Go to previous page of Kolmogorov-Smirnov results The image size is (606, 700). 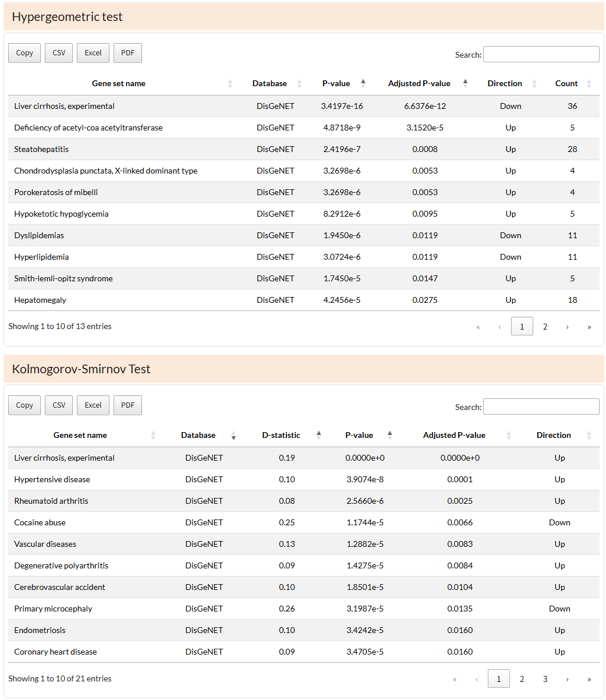click(x=476, y=679)
